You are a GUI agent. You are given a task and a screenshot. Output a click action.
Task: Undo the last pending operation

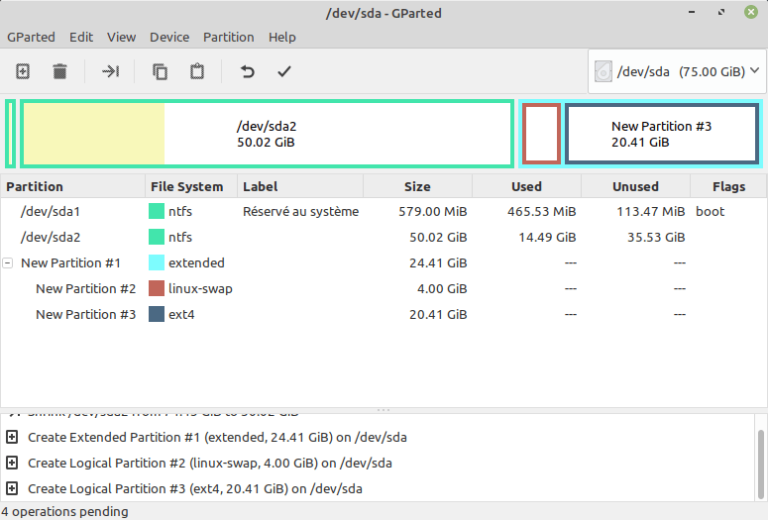pos(247,71)
